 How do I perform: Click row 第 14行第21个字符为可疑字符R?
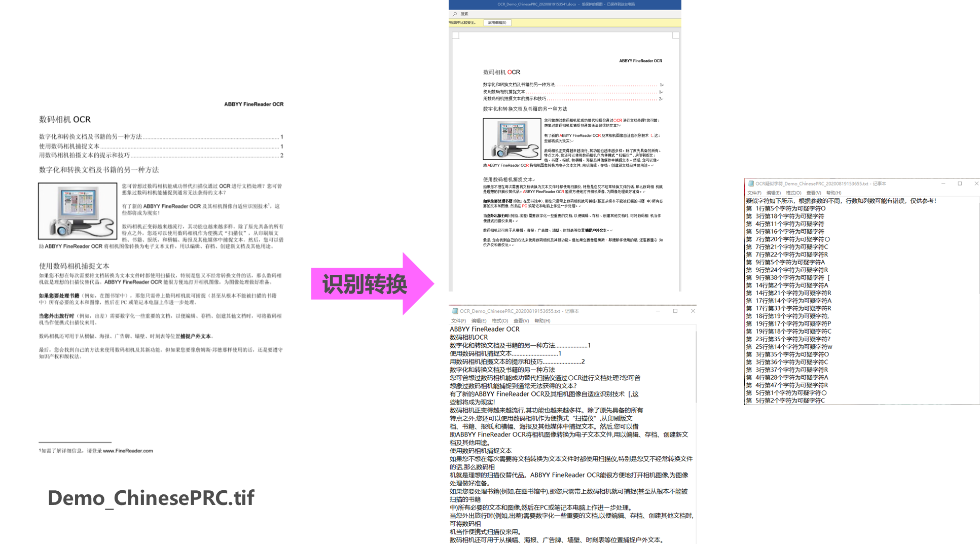(x=788, y=293)
